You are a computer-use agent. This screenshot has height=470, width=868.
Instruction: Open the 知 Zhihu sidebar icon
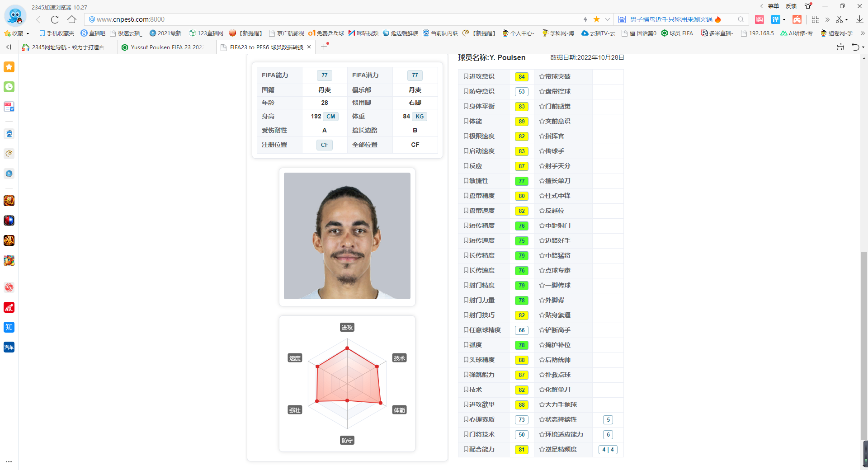9,327
